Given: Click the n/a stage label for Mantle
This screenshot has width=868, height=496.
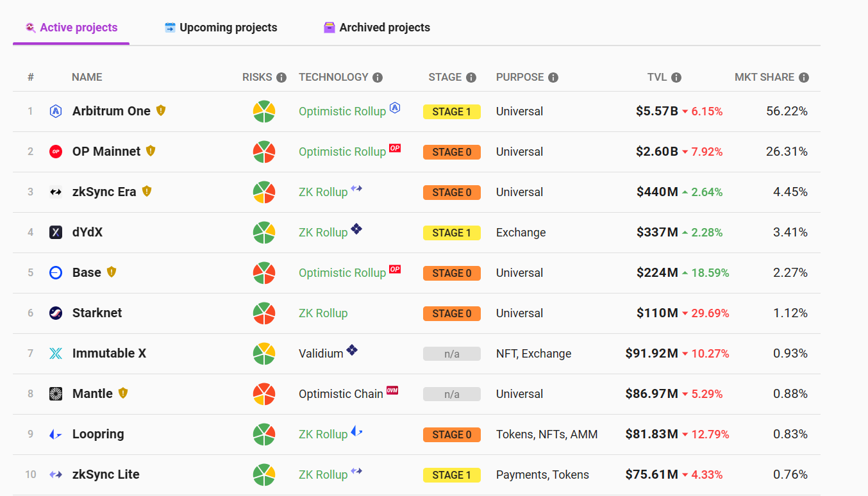Looking at the screenshot, I should 451,395.
